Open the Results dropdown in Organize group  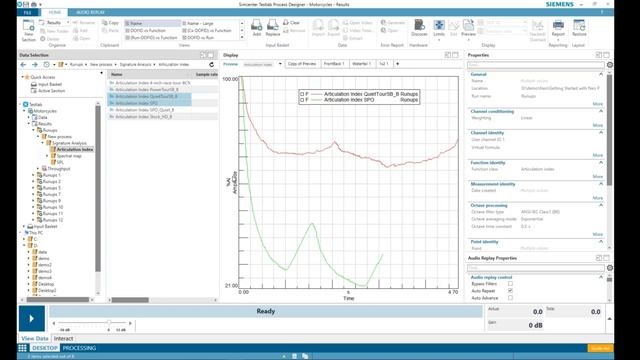[x=68, y=22]
